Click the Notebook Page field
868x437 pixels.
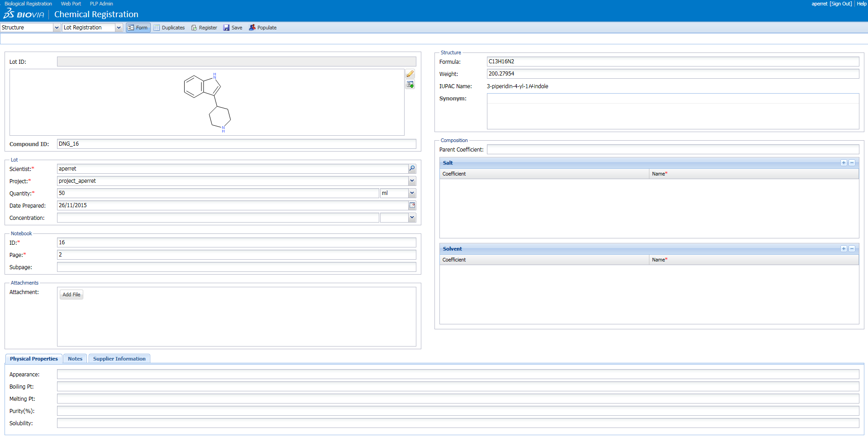[236, 255]
